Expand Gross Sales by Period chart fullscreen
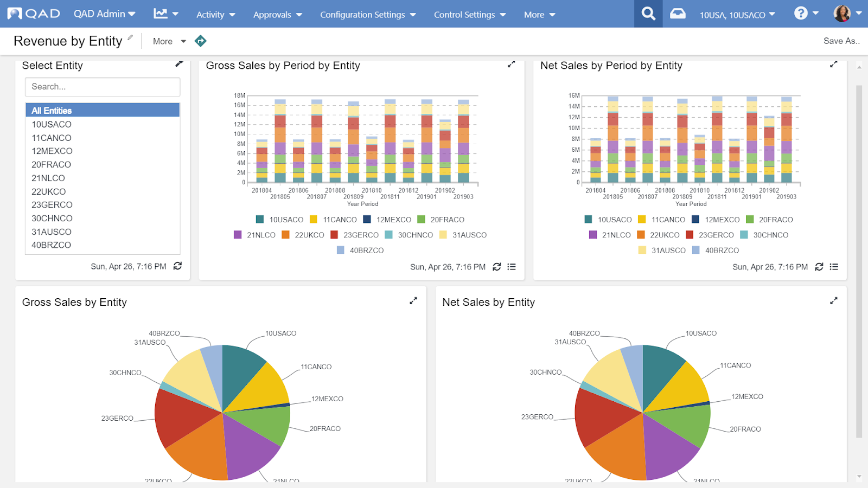Screen dimensions: 868x488 tap(511, 65)
